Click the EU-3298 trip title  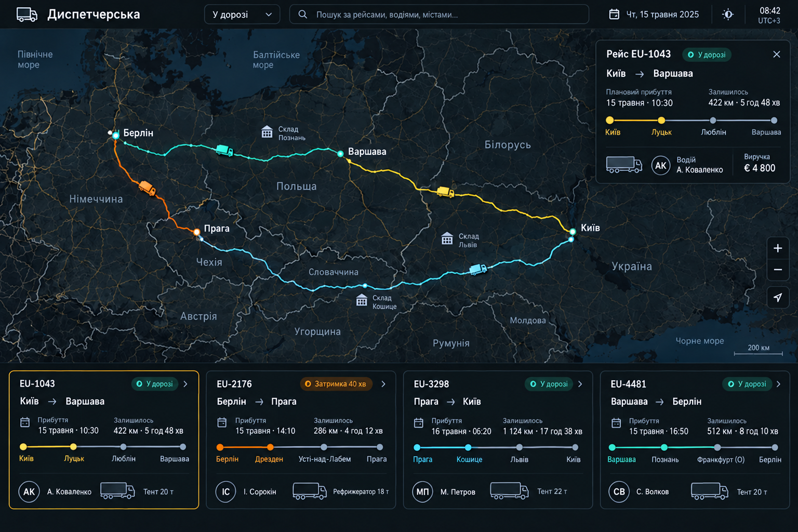click(x=431, y=384)
